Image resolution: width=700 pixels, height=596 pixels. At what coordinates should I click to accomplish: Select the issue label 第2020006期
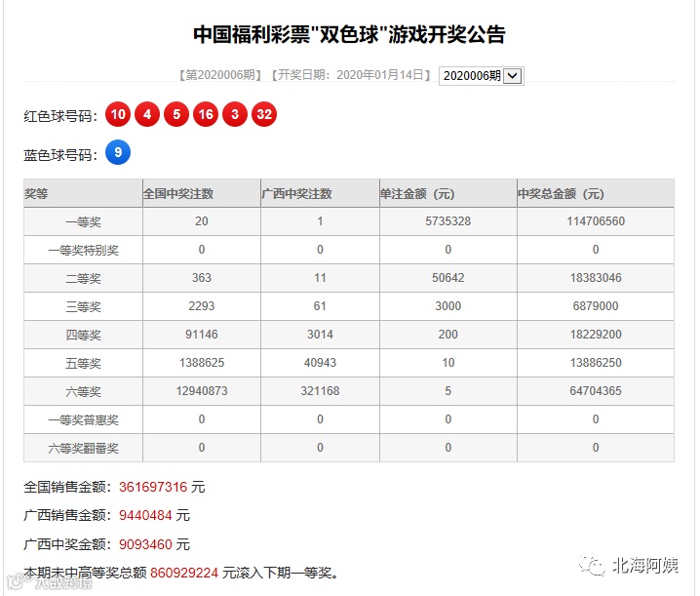[x=220, y=74]
